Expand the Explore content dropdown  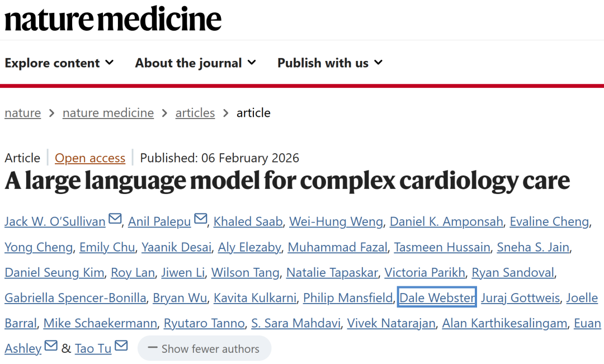[59, 63]
